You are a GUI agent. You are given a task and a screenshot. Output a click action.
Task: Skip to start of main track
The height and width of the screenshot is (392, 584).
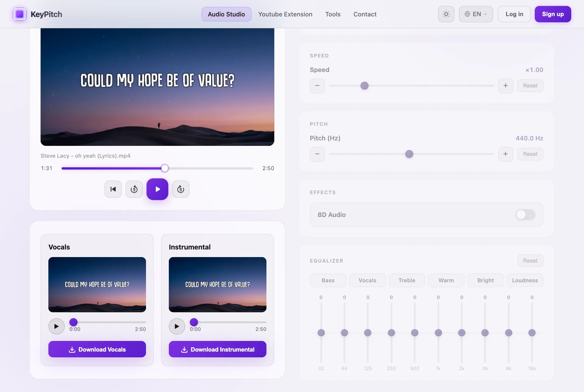tap(113, 189)
